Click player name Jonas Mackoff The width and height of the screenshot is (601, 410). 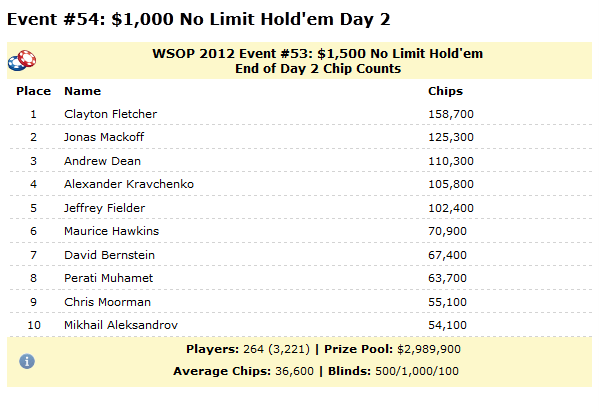pos(104,137)
